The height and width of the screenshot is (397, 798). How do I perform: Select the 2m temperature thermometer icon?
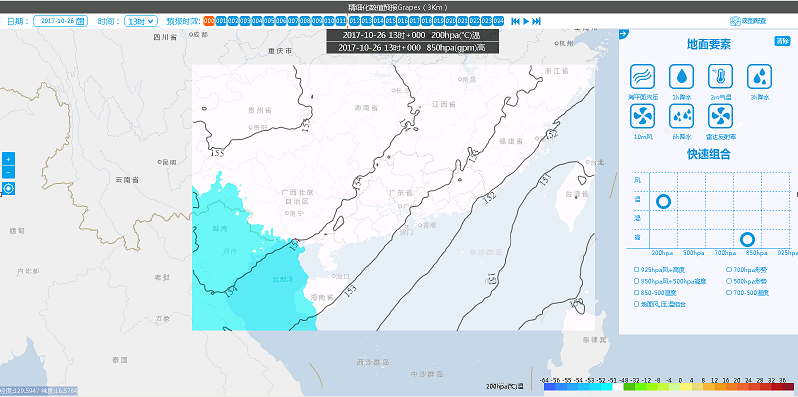point(721,77)
